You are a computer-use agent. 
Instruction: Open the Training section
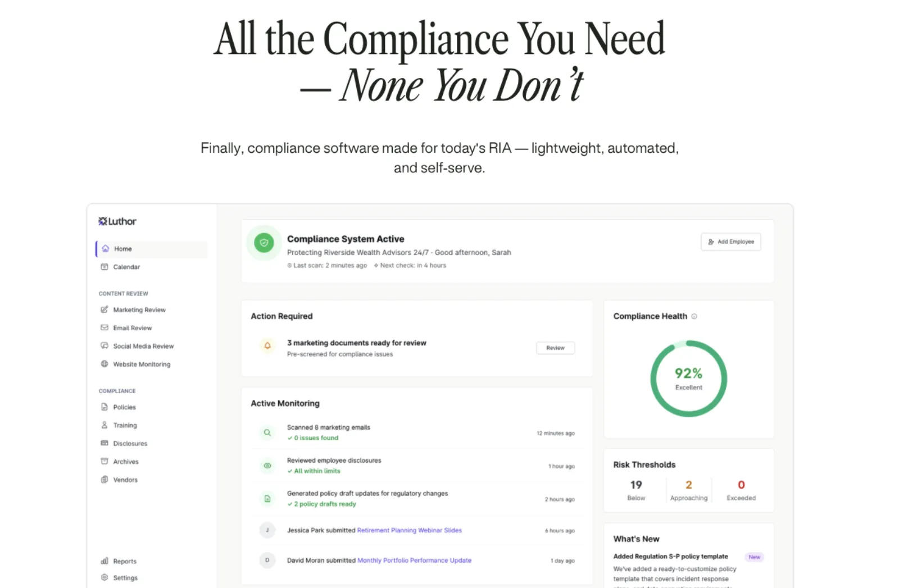pos(105,425)
